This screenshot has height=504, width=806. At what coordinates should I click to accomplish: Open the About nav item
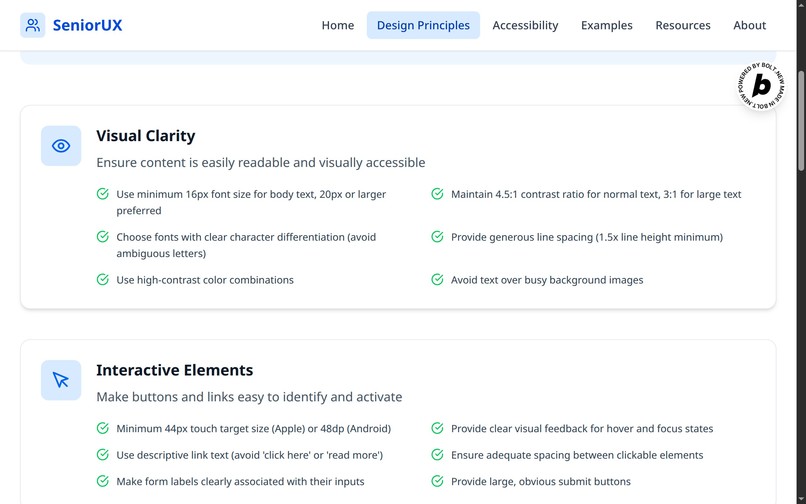(749, 25)
